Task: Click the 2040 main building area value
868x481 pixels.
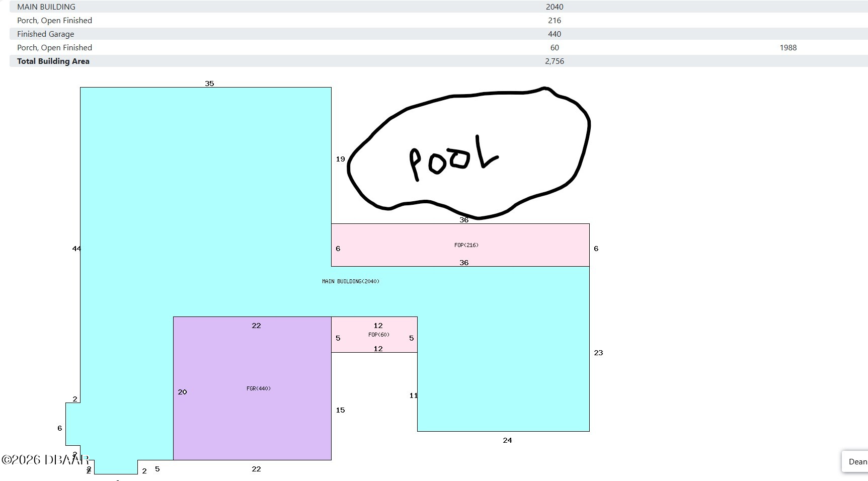Action: pos(554,7)
